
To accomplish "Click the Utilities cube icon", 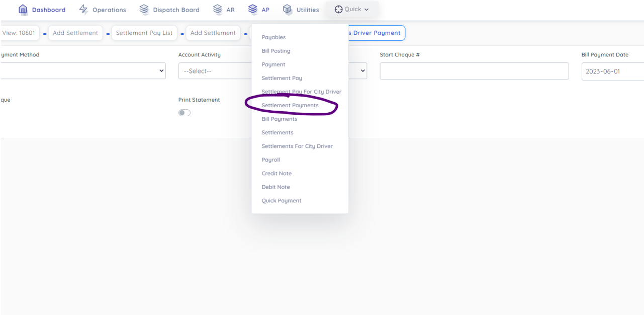I will coord(288,10).
